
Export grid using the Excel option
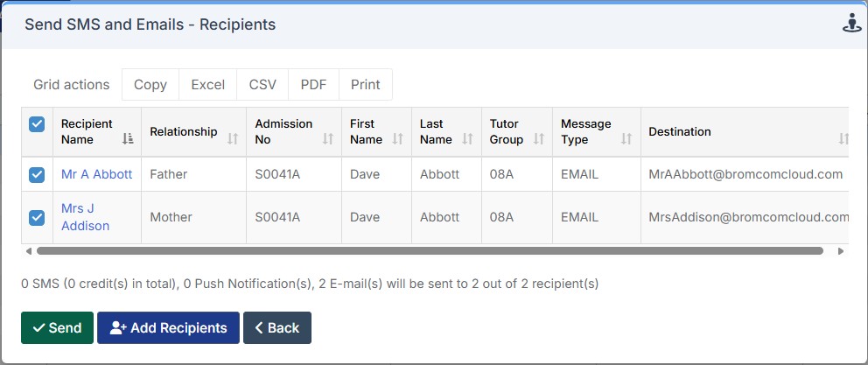(x=208, y=85)
